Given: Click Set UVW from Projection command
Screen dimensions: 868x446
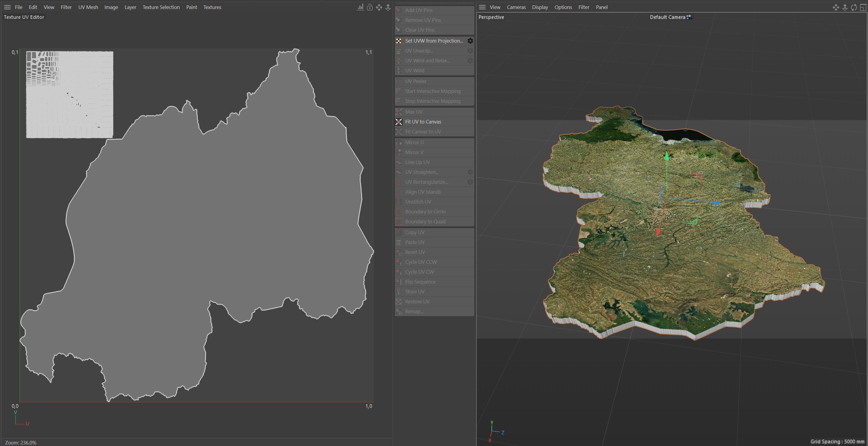Looking at the screenshot, I should (x=434, y=41).
